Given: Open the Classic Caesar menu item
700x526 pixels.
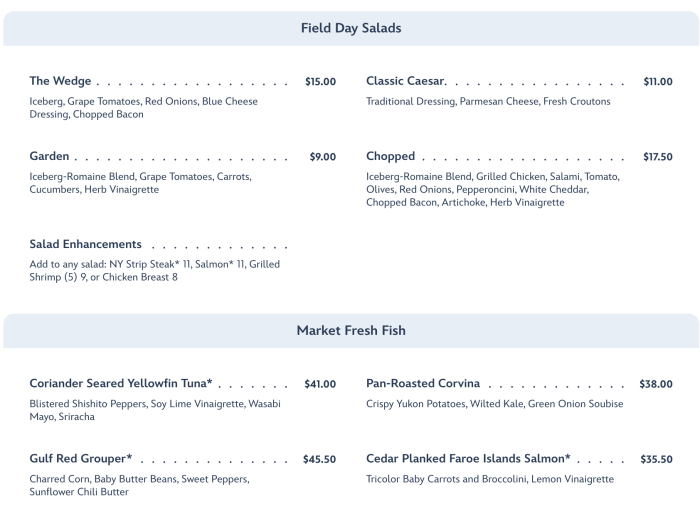Looking at the screenshot, I should point(405,81).
